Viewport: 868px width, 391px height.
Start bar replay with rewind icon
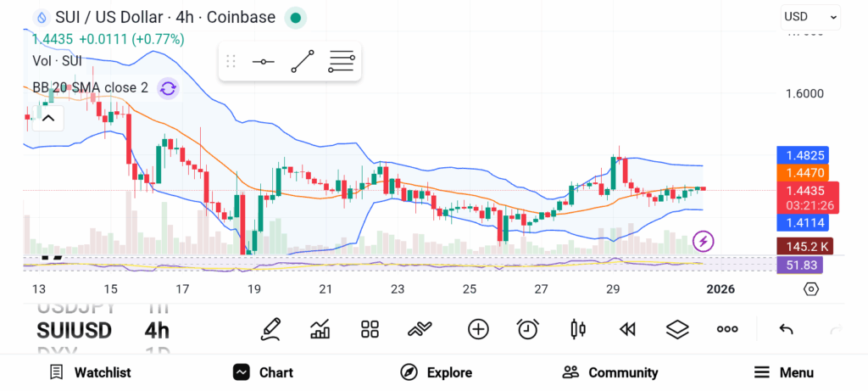(x=627, y=329)
